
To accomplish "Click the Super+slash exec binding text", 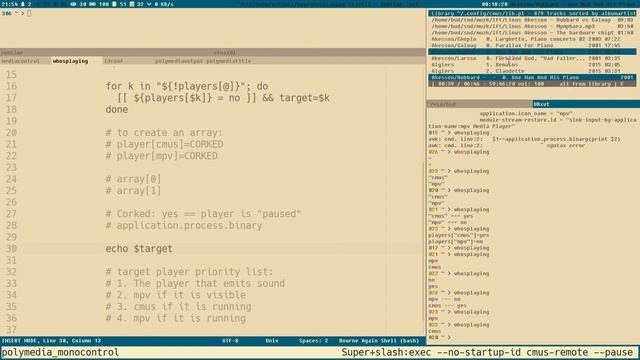I will 487,352.
